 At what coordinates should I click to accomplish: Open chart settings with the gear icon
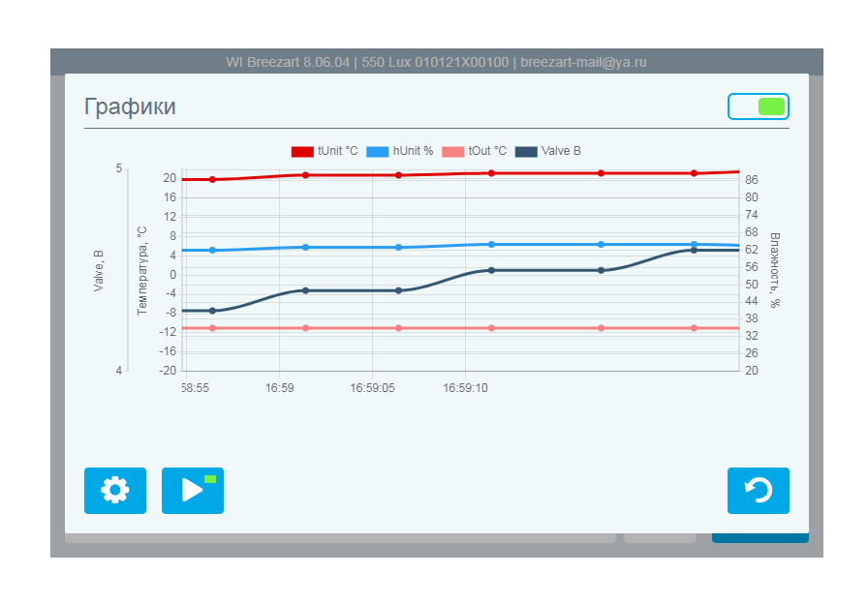click(115, 491)
